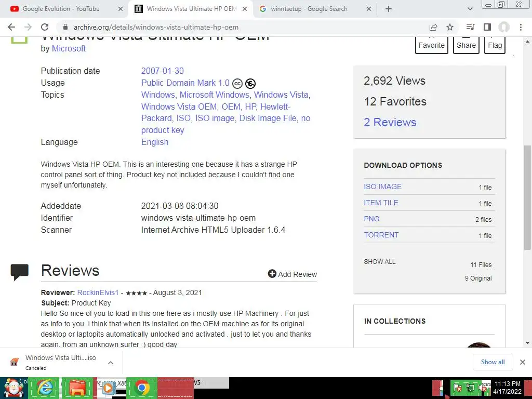532x399 pixels.
Task: Close the winntsetup Google Search tab
Action: tap(369, 9)
